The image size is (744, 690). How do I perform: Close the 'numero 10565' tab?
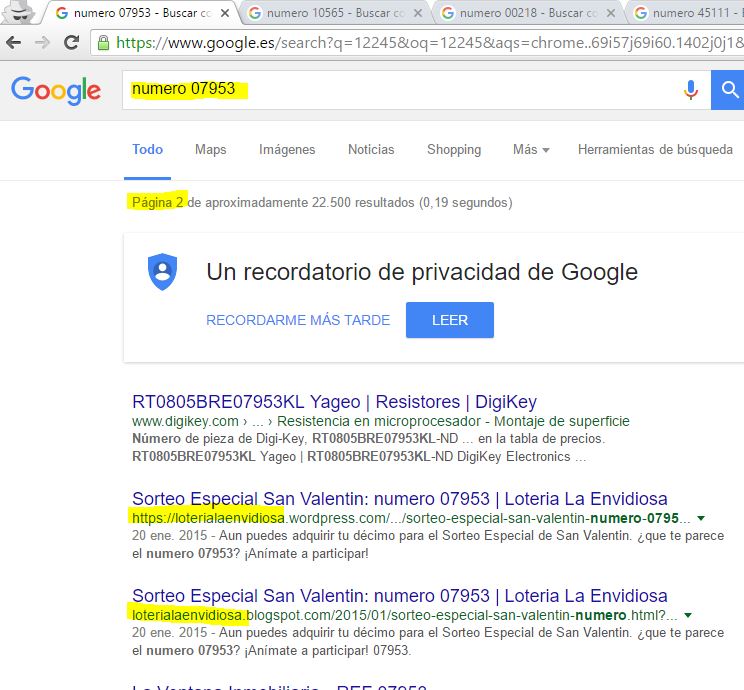(x=418, y=13)
